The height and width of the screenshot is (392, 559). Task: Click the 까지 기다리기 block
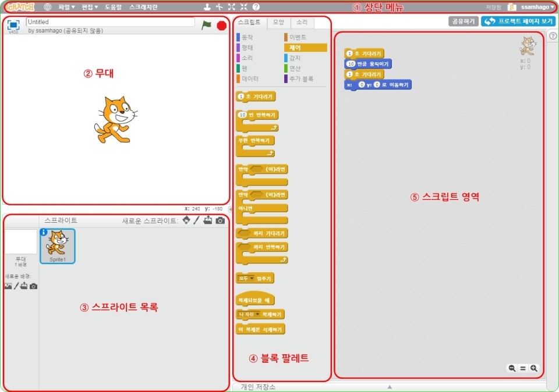pyautogui.click(x=262, y=233)
